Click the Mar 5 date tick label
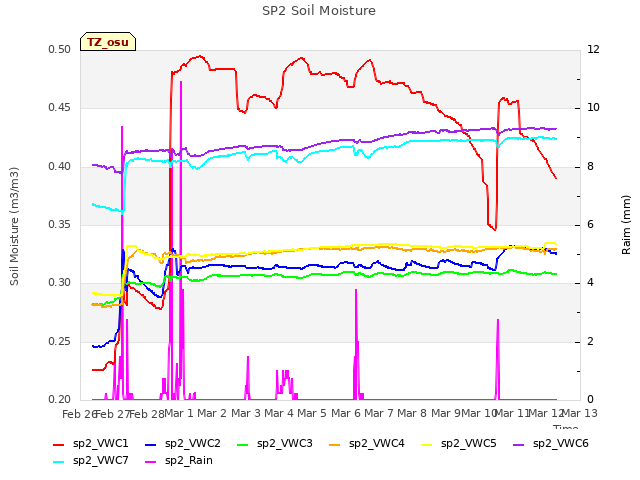 coord(312,413)
